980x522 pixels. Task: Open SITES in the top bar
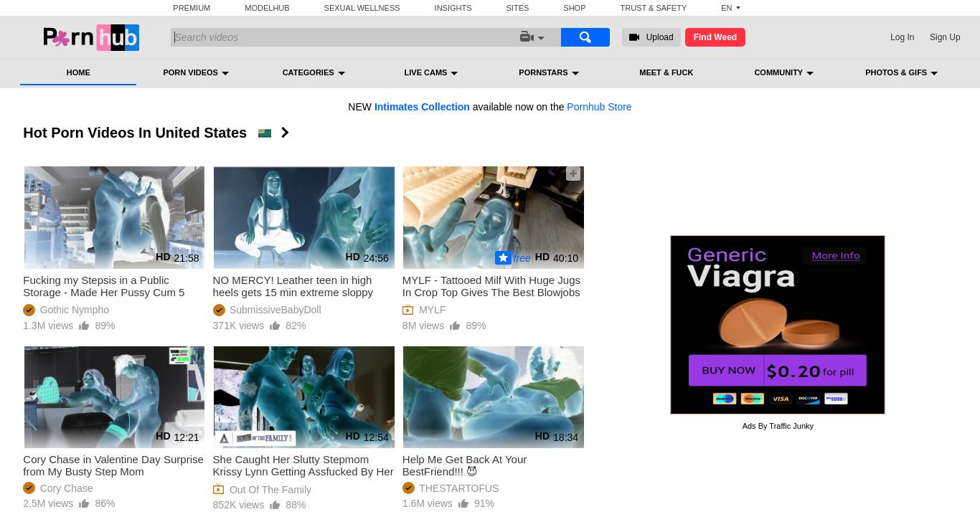pyautogui.click(x=517, y=8)
